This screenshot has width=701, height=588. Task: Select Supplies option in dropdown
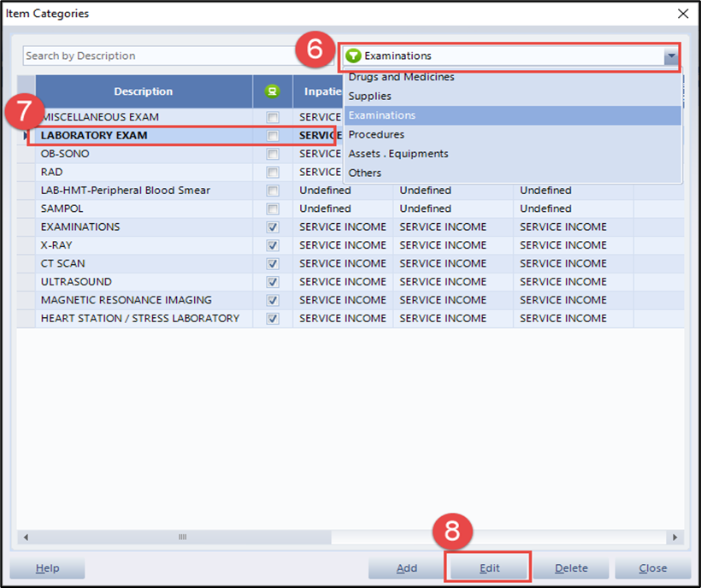[x=369, y=97]
